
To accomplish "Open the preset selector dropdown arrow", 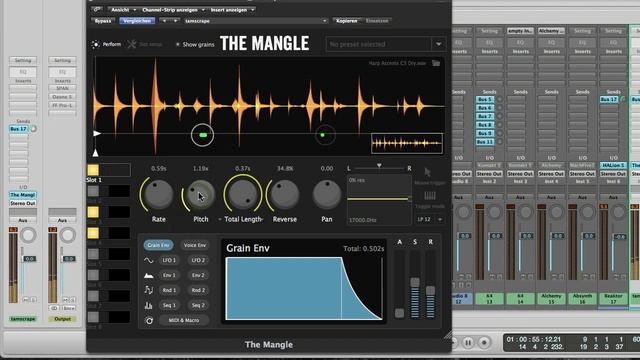I will 439,44.
